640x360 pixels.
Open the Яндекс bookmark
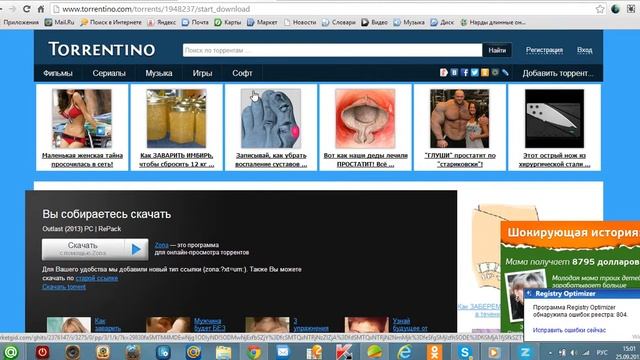162,22
